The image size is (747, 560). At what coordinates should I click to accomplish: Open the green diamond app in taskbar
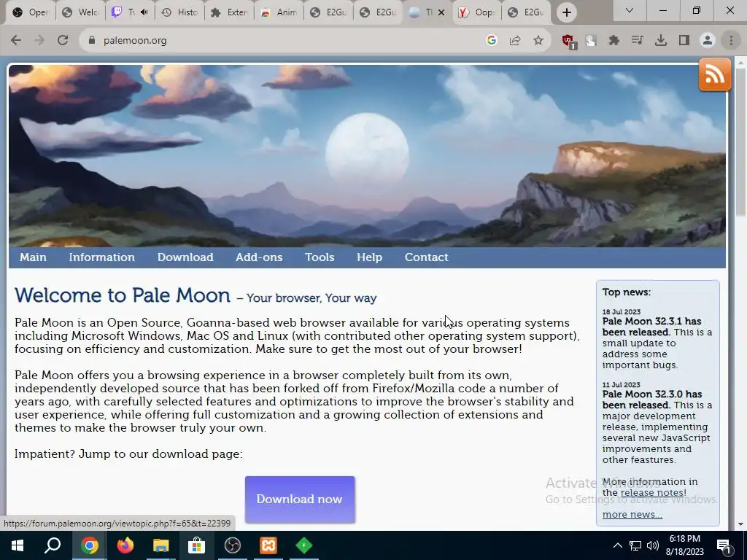pyautogui.click(x=304, y=545)
